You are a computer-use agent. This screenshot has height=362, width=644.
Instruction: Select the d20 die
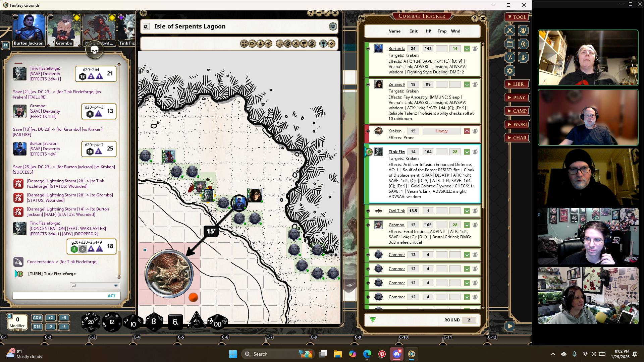pyautogui.click(x=91, y=322)
